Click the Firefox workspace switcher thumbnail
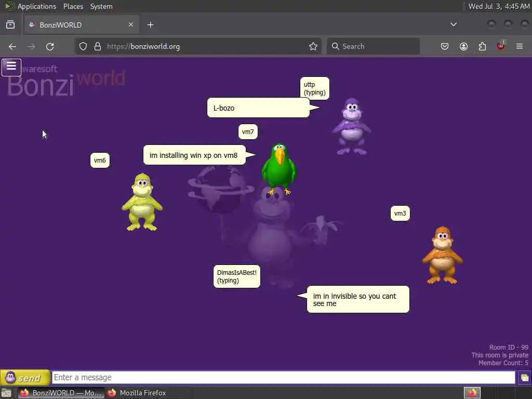 pyautogui.click(x=472, y=393)
